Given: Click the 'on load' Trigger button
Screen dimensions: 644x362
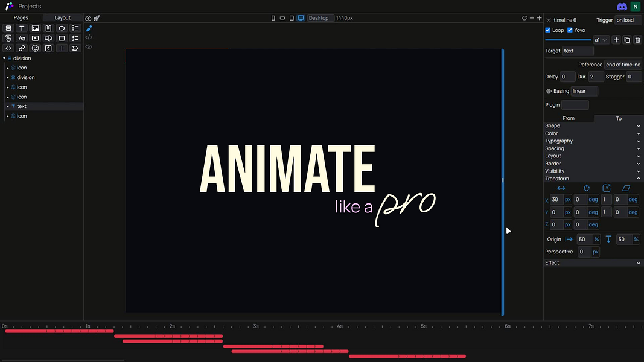Looking at the screenshot, I should (626, 20).
